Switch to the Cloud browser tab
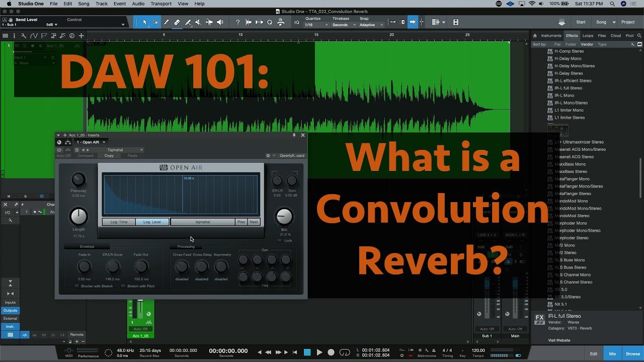 (x=616, y=36)
